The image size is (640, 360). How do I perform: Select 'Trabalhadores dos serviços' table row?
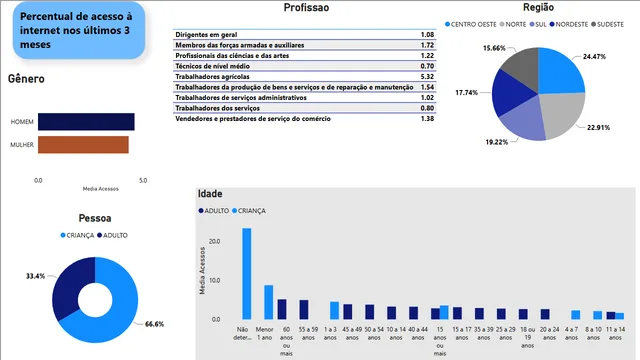304,108
